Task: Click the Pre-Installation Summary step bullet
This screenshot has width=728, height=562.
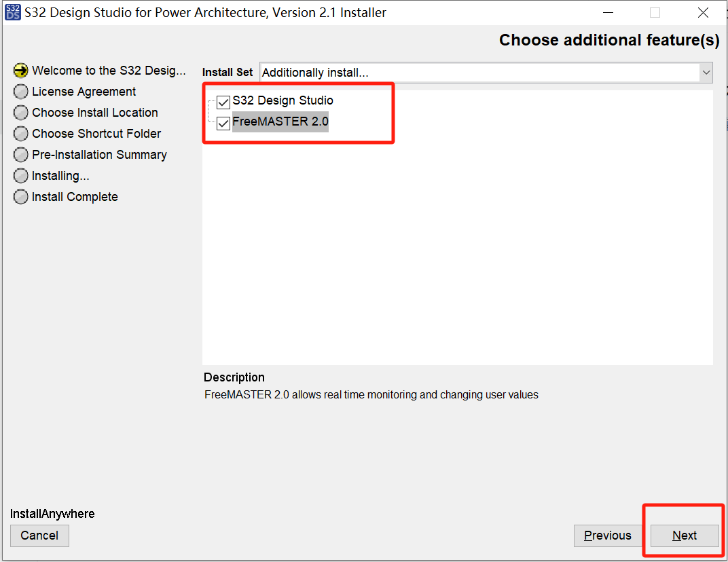Action: click(x=20, y=155)
